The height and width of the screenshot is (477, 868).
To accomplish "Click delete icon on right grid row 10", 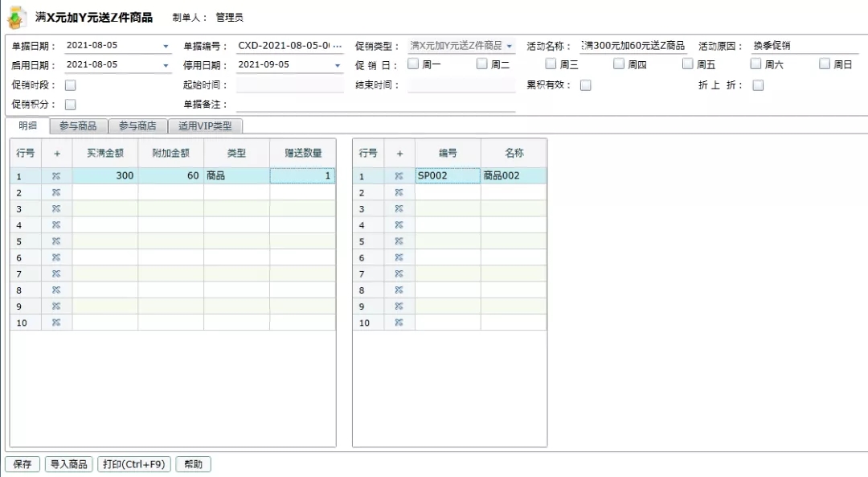I will [x=399, y=323].
